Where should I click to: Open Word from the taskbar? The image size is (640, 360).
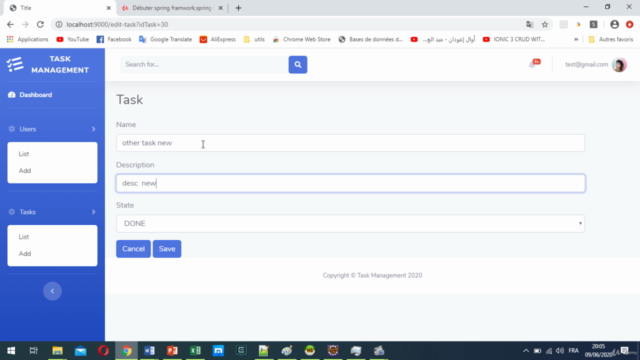pos(149,351)
